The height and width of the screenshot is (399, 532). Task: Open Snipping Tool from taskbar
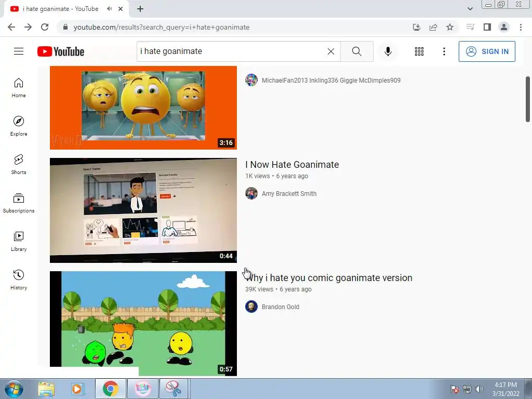(174, 389)
